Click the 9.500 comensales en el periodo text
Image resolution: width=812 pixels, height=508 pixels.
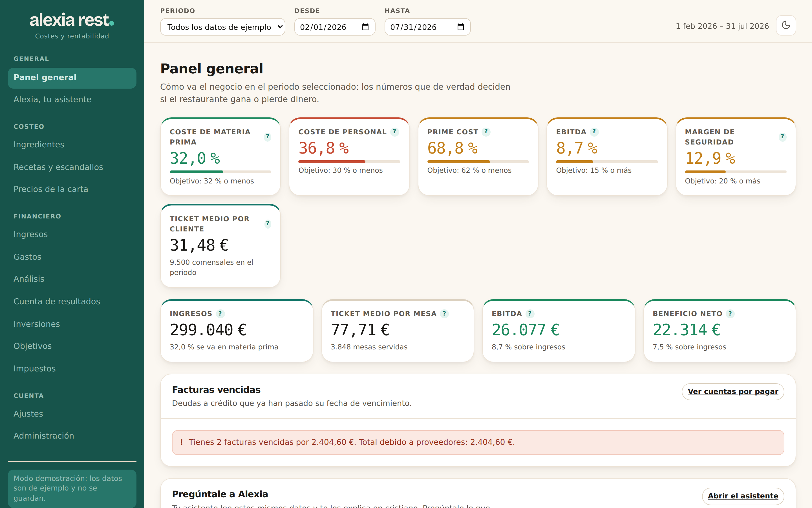(211, 268)
